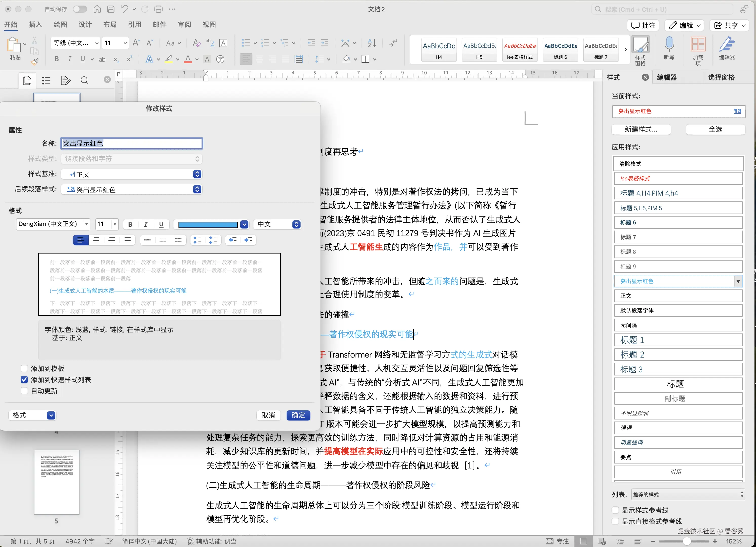This screenshot has height=547, width=756.
Task: Enable 显示样式参考线 checkbox
Action: (x=615, y=510)
